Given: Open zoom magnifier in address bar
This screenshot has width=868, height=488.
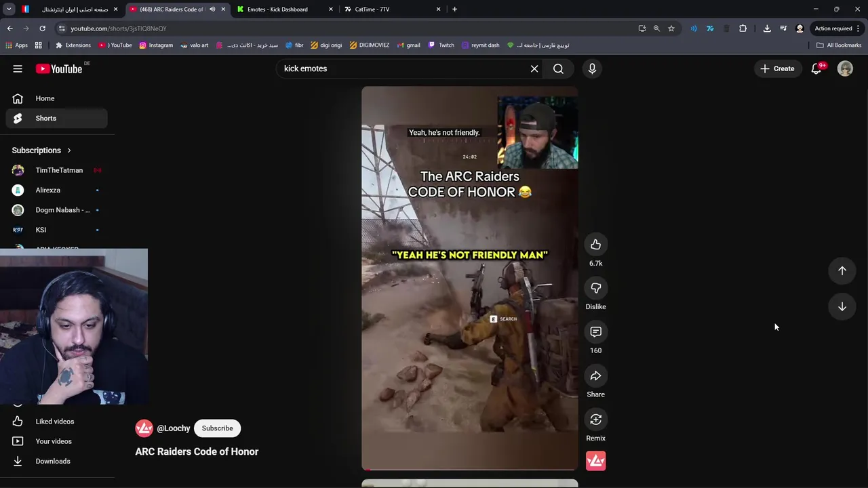Looking at the screenshot, I should click(x=656, y=28).
